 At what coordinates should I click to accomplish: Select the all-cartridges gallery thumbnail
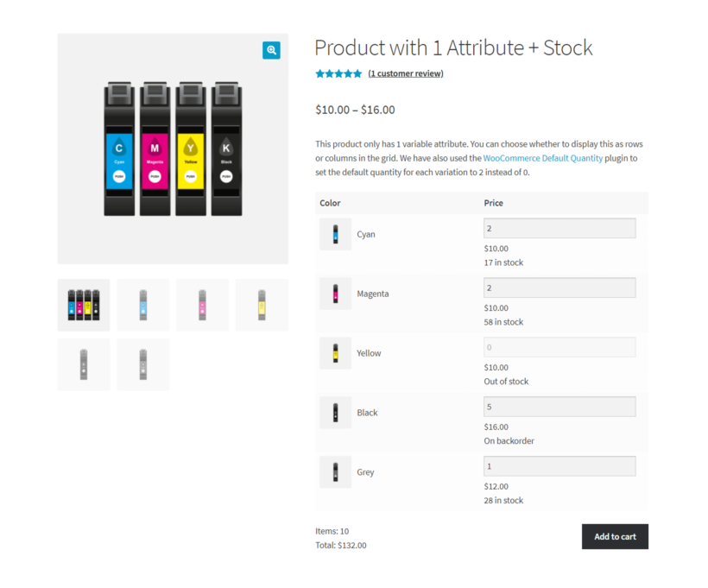(83, 305)
